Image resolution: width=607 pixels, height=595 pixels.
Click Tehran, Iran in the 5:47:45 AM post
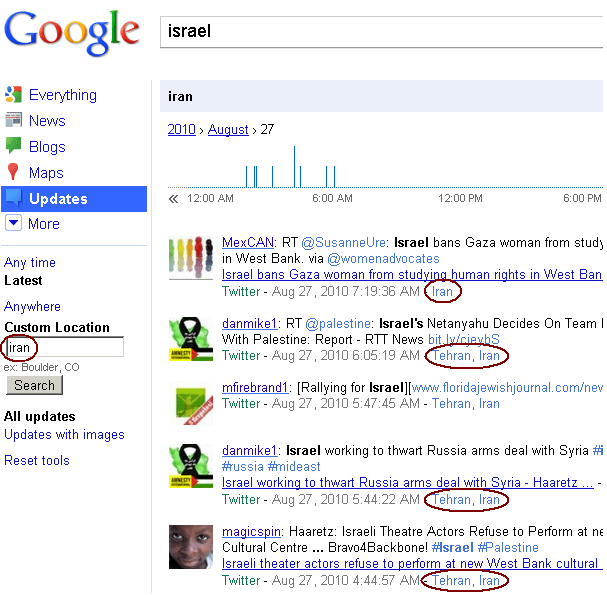466,403
